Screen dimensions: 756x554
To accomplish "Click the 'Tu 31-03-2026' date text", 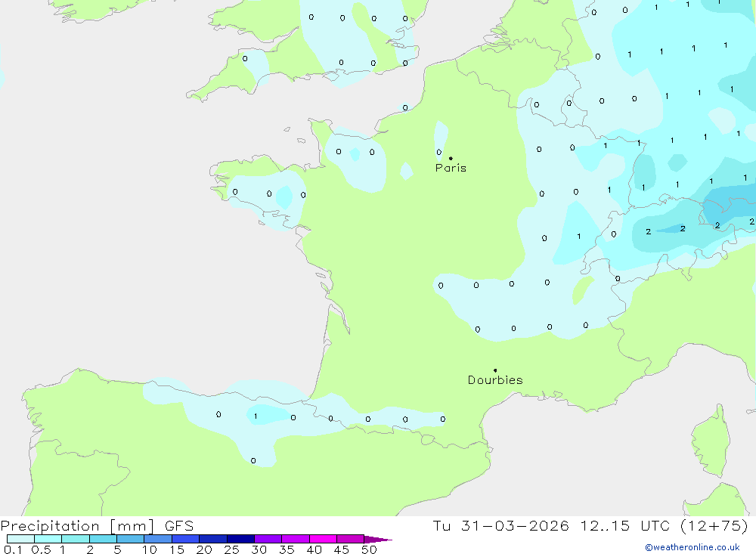I will point(501,525).
